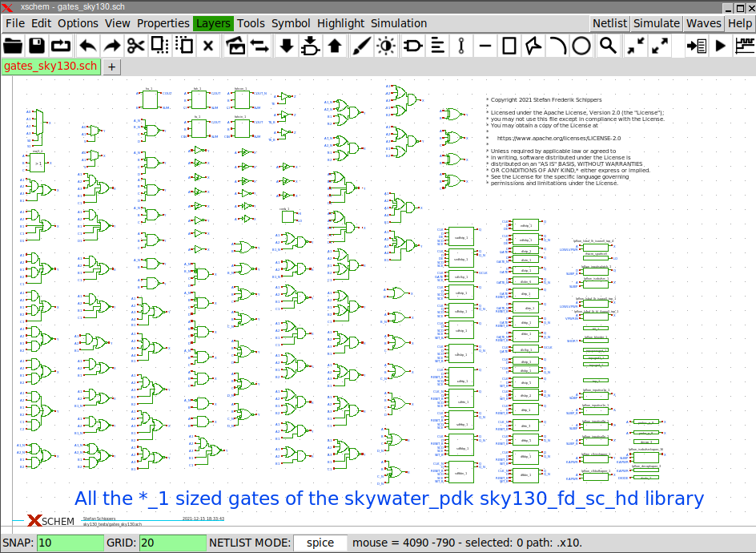
Task: Open the green Layers color selector
Action: click(212, 23)
